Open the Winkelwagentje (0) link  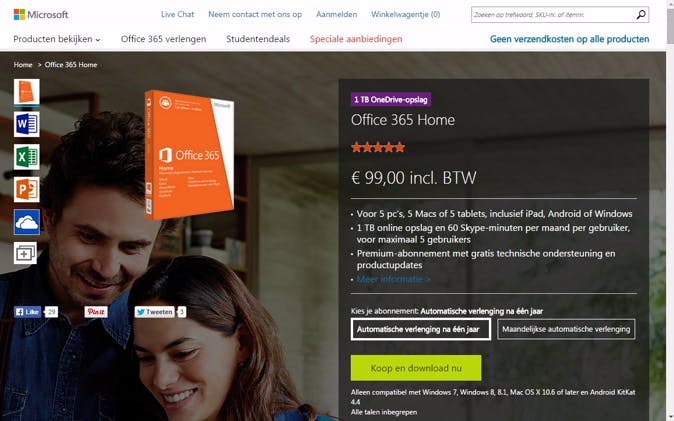(x=406, y=14)
